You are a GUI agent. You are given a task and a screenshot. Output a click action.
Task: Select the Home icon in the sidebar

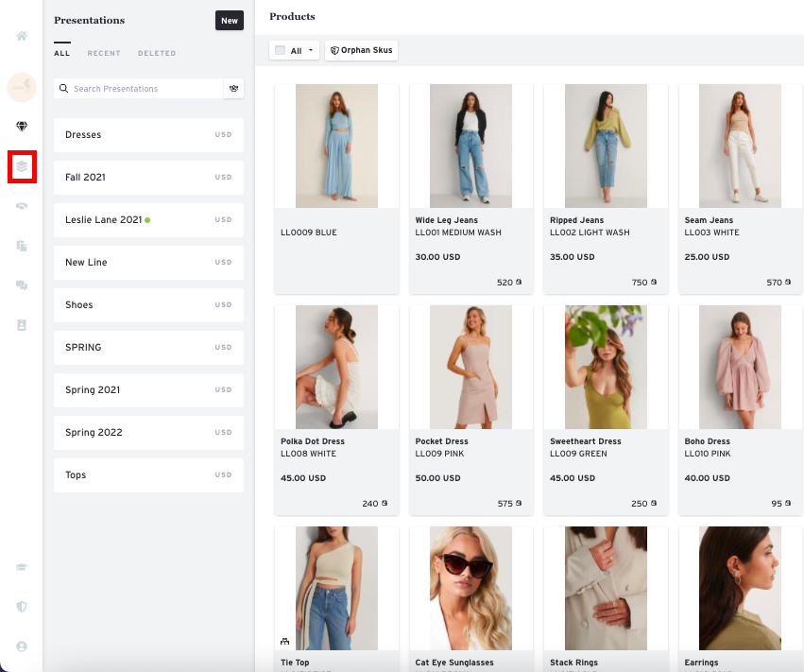[21, 35]
